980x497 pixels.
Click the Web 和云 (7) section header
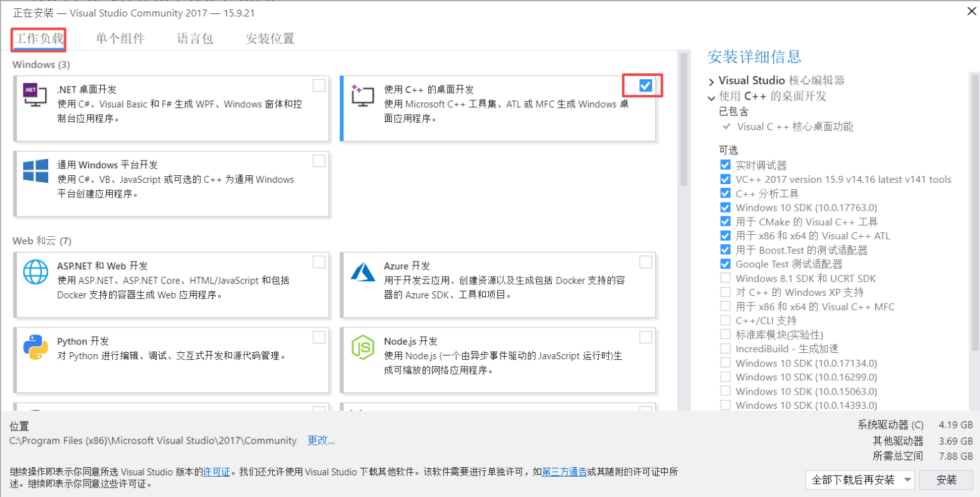[x=42, y=241]
